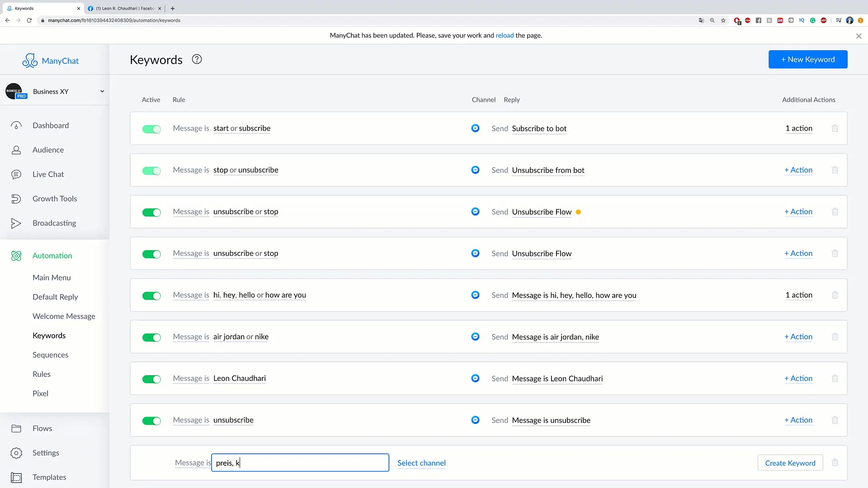Click trash icon for 'Message is unsubscribe' row
Screen dimensions: 868x488
835,420
